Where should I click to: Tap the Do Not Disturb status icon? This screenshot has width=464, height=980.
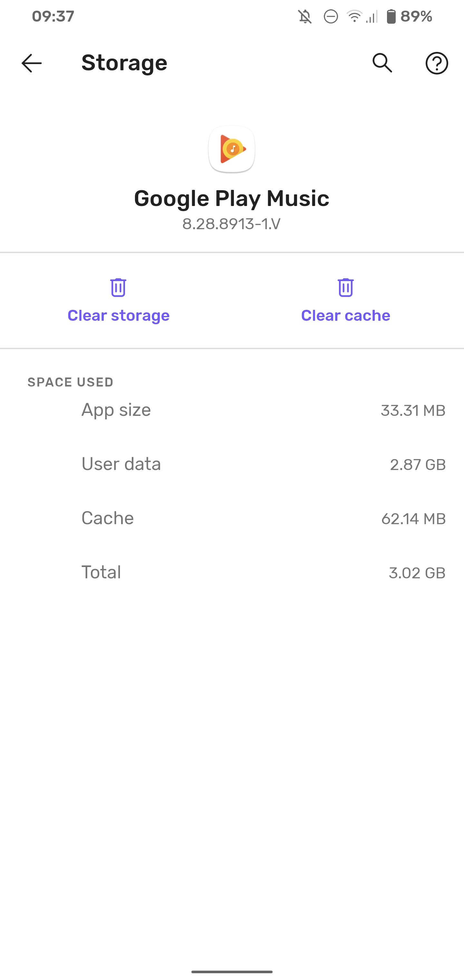[x=331, y=17]
